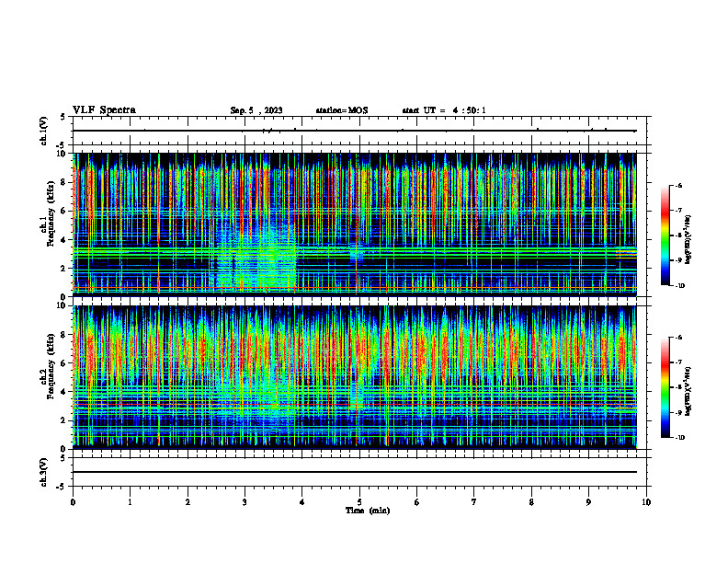Click the ch.2 frequency tick label "8"

pyautogui.click(x=64, y=335)
